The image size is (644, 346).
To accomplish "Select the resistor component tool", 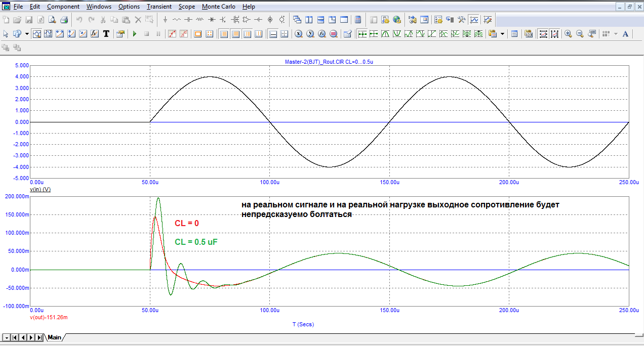I will point(177,20).
